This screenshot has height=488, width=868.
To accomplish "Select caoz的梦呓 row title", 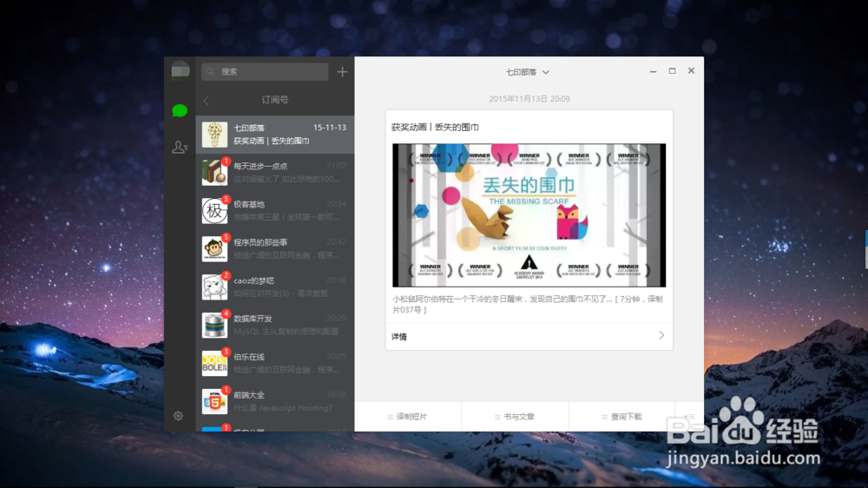I will (x=253, y=280).
